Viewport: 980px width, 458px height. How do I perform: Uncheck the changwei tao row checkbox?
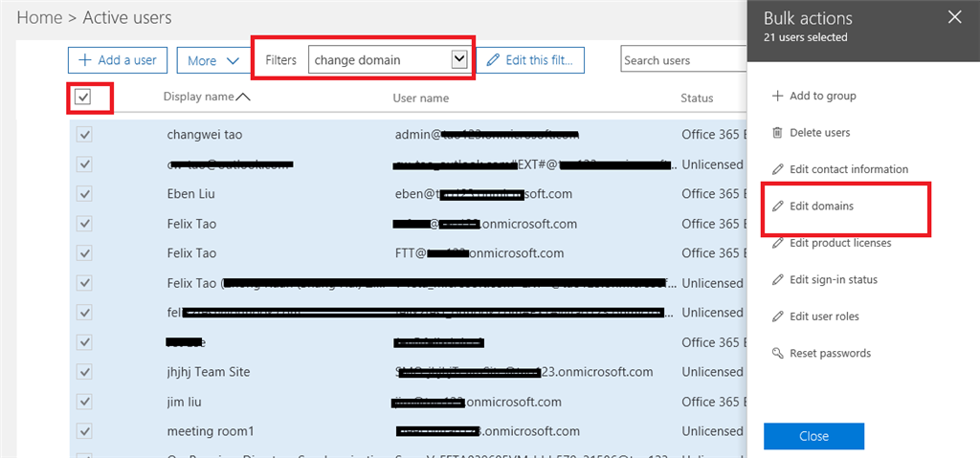pos(84,134)
